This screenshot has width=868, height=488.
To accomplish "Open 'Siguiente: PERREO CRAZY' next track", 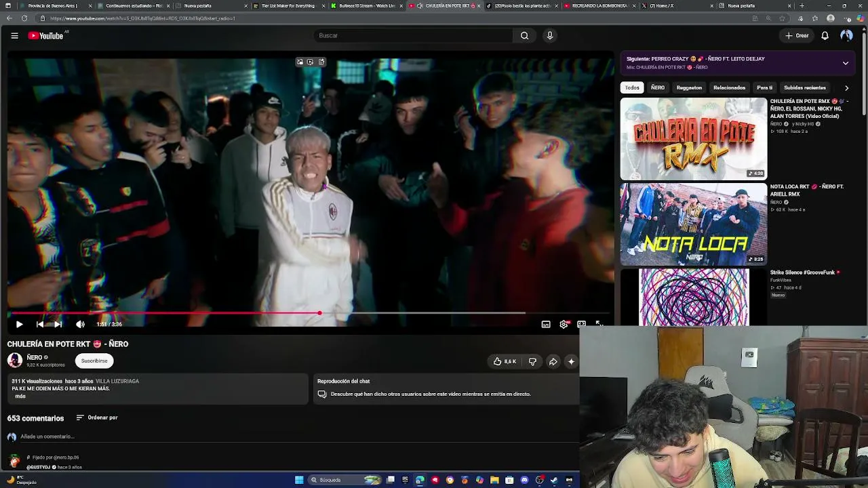I will (696, 59).
